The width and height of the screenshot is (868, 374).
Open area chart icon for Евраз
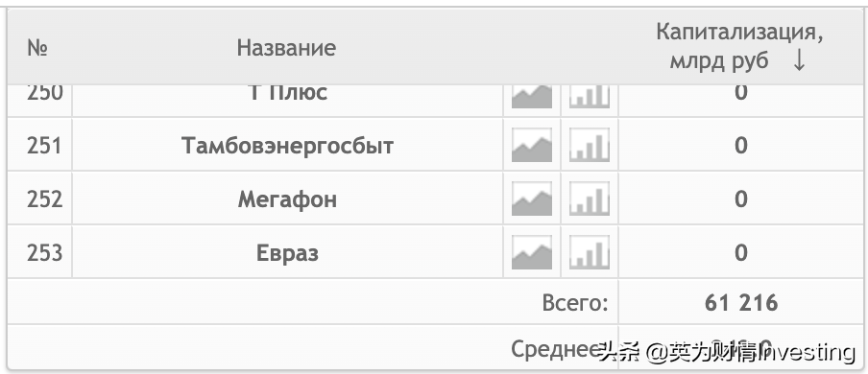[531, 253]
